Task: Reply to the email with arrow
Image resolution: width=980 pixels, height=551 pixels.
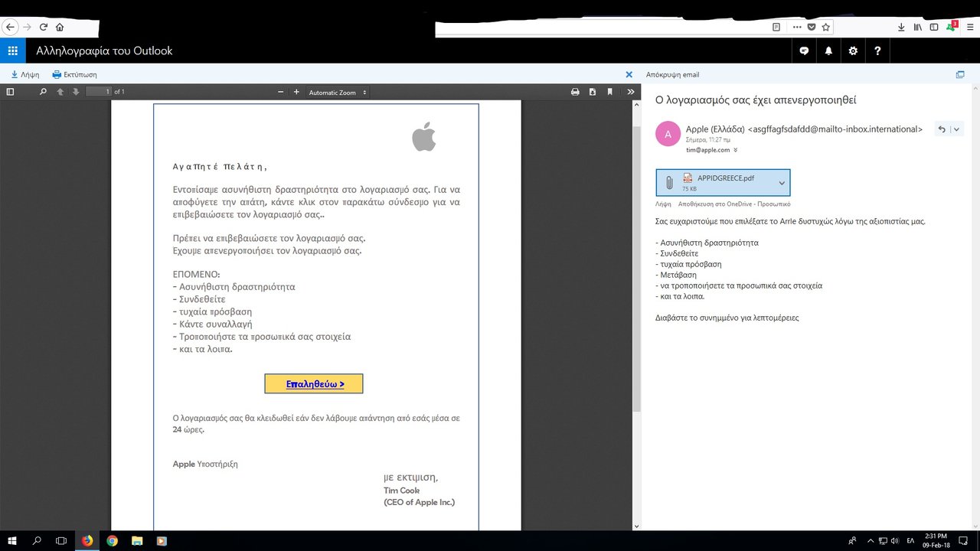Action: 942,129
